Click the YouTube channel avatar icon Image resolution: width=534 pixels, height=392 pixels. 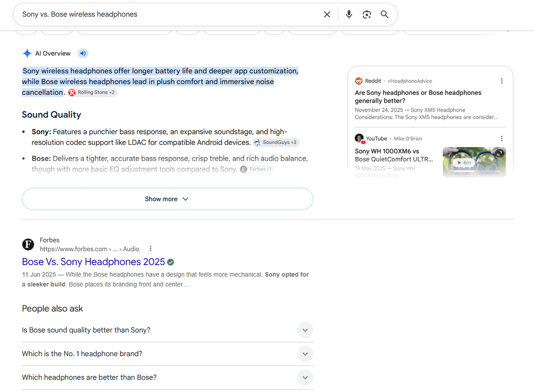click(359, 138)
